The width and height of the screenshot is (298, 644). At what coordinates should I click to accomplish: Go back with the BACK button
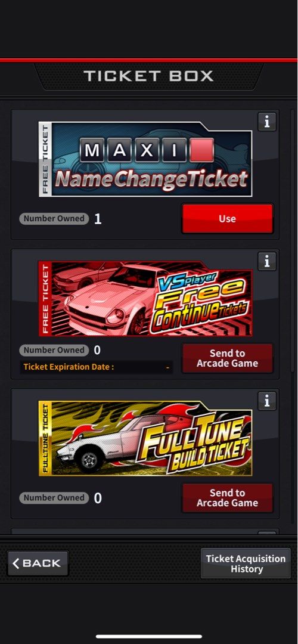(38, 563)
